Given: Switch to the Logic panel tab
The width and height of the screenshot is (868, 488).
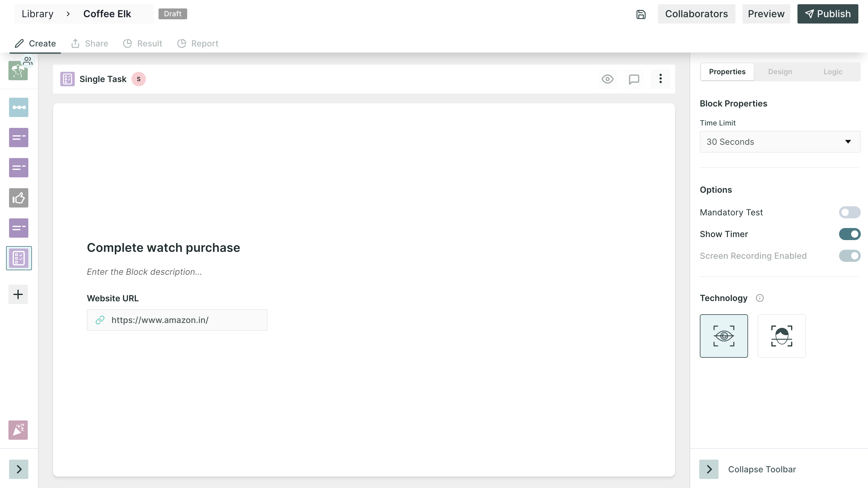Looking at the screenshot, I should 833,72.
